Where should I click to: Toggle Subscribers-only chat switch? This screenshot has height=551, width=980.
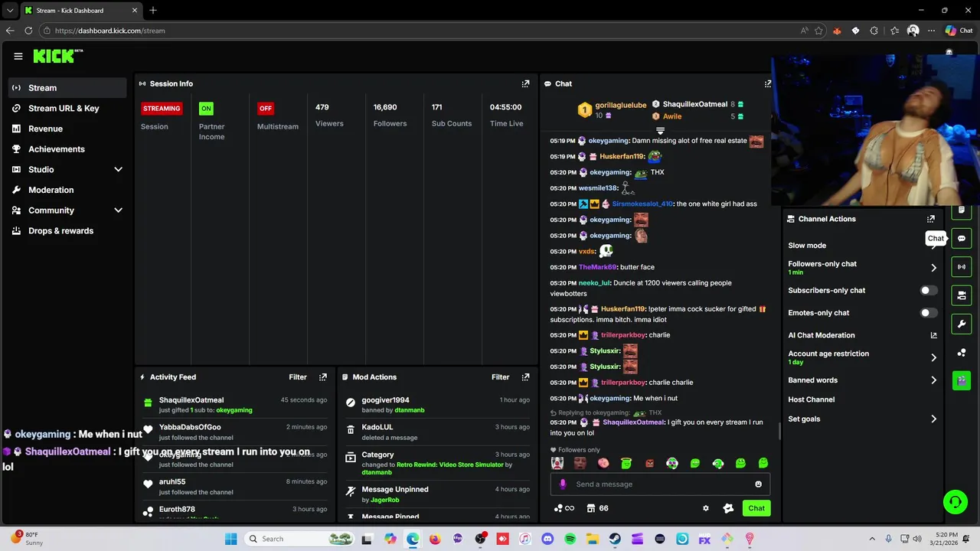click(x=928, y=291)
